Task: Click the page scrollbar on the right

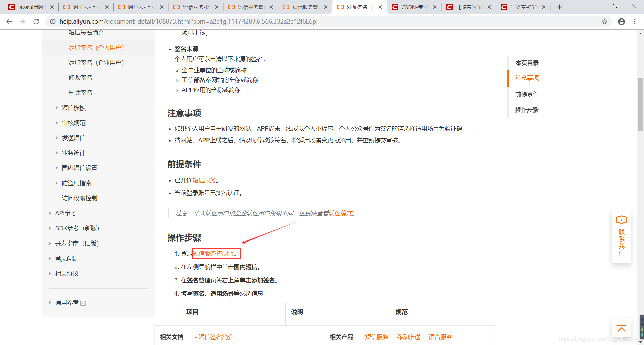Action: 640,105
